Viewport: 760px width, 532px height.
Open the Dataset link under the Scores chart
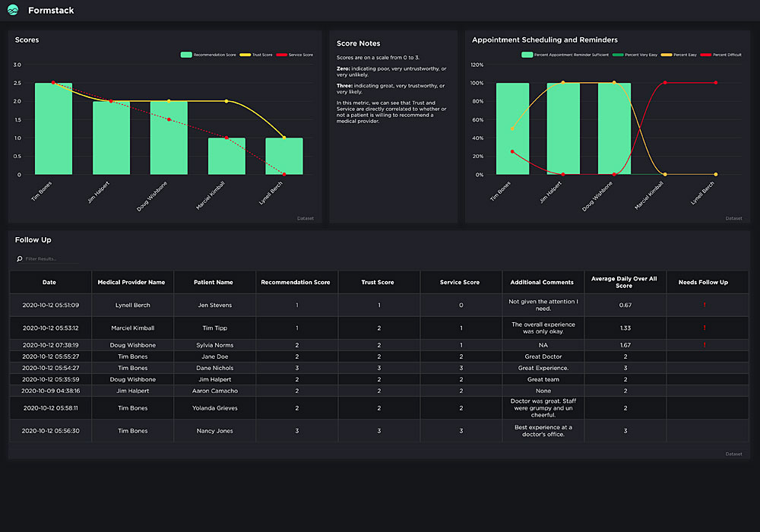click(x=306, y=218)
